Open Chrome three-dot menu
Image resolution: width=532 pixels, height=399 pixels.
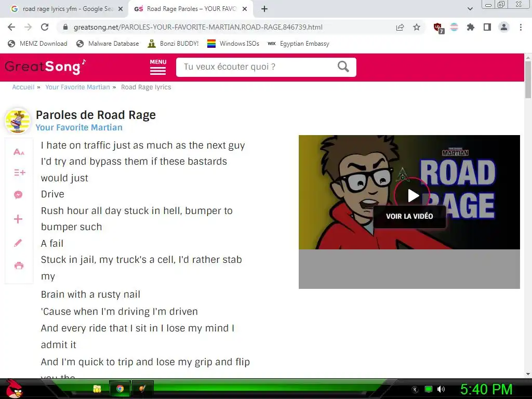tap(521, 27)
